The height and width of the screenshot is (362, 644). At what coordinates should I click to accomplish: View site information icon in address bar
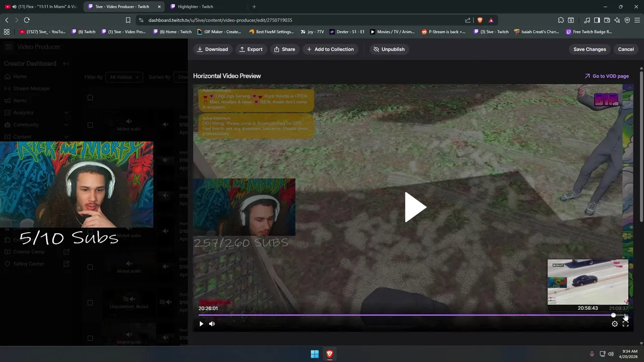141,20
